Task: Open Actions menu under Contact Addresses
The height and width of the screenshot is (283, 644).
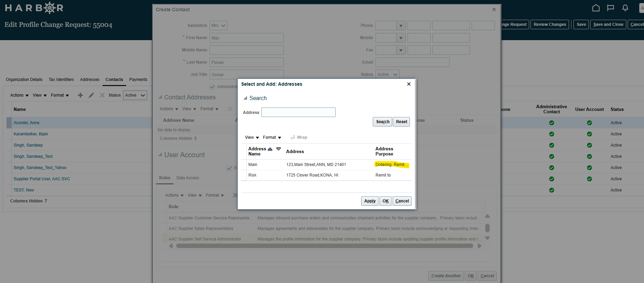Action: (x=169, y=109)
